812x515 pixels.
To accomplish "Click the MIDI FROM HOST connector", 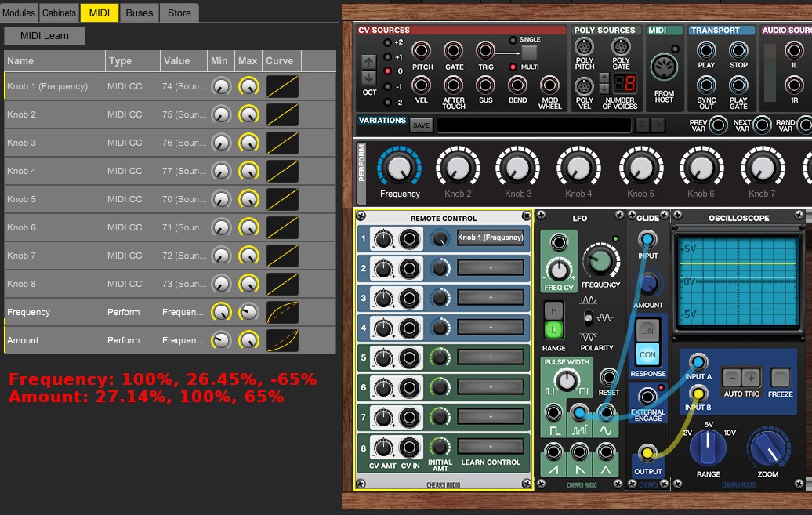I will coord(664,67).
